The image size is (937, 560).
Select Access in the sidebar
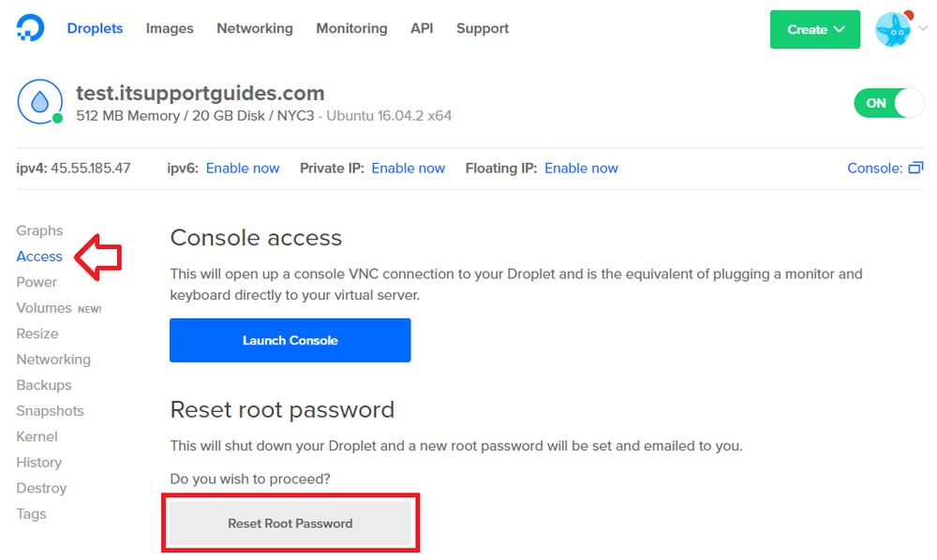(x=39, y=256)
